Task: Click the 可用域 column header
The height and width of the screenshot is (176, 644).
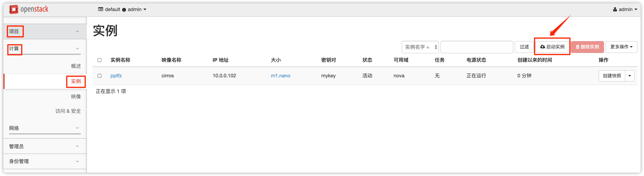Action: (x=401, y=60)
